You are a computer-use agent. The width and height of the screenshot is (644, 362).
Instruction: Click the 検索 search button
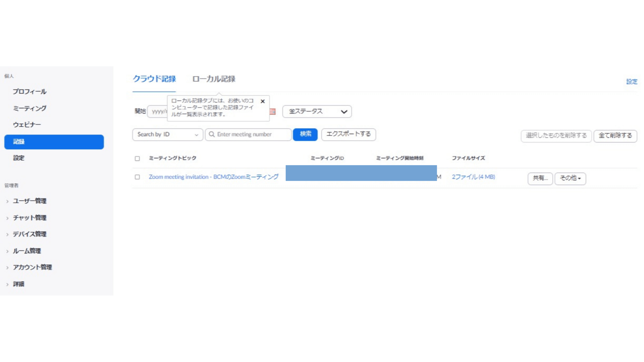coord(305,134)
